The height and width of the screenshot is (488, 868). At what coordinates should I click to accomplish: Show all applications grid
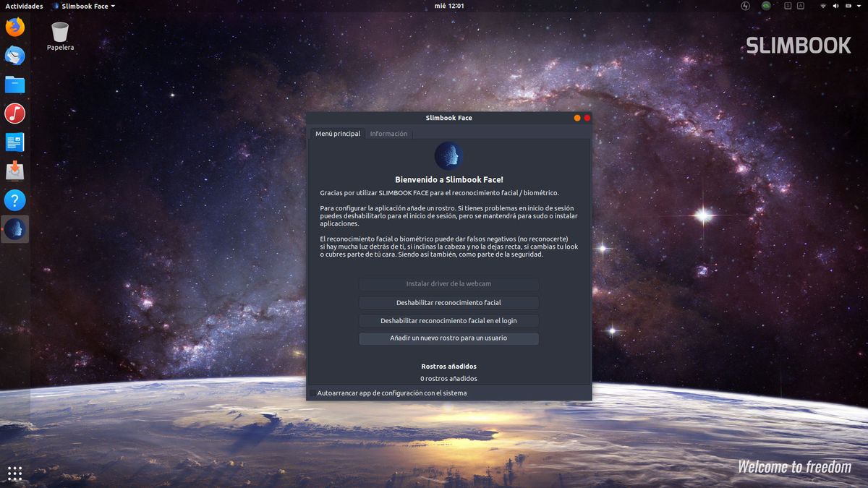point(14,474)
